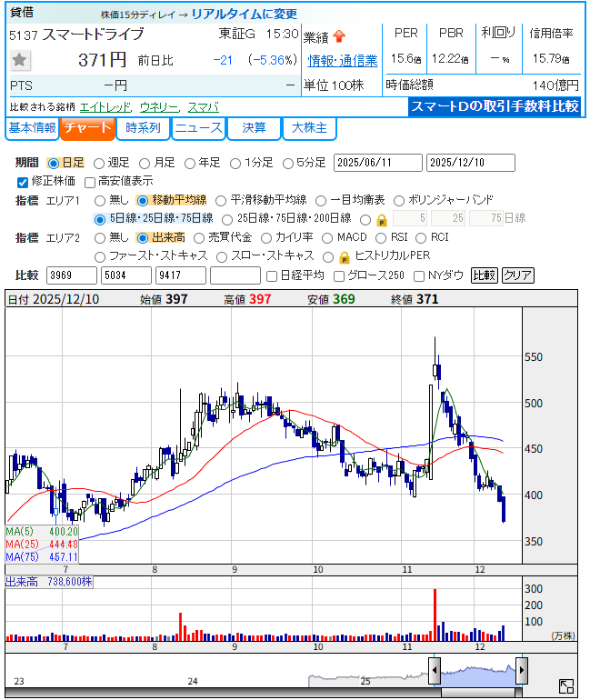
Task: Click the lock icon beside ヒストリカルPER
Action: 345,256
